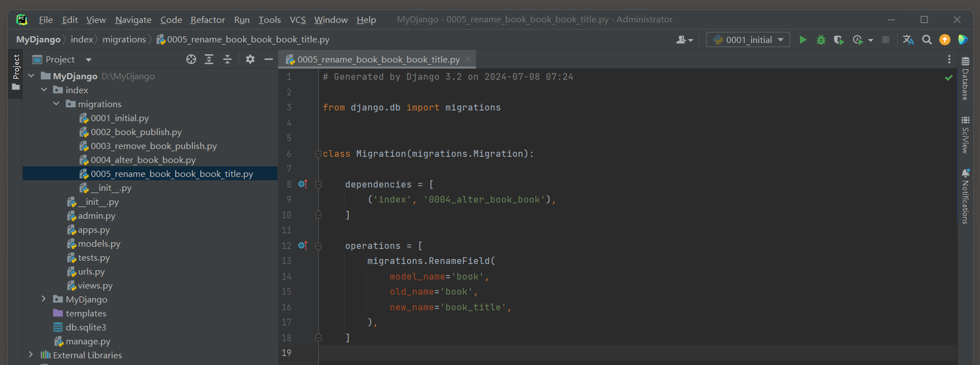This screenshot has width=980, height=365.
Task: Click PyCharm logo icon in title bar
Action: (x=22, y=20)
